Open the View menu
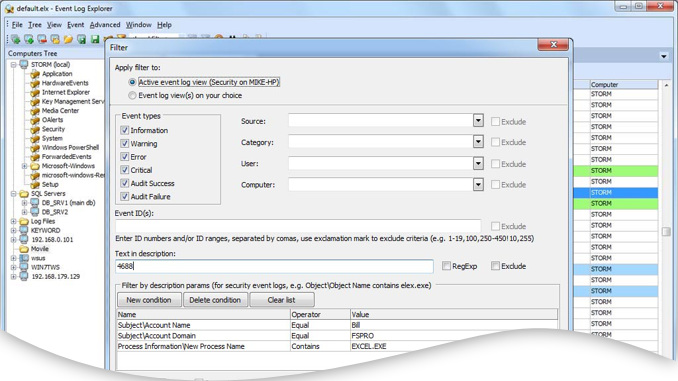This screenshot has width=678, height=381. point(54,25)
